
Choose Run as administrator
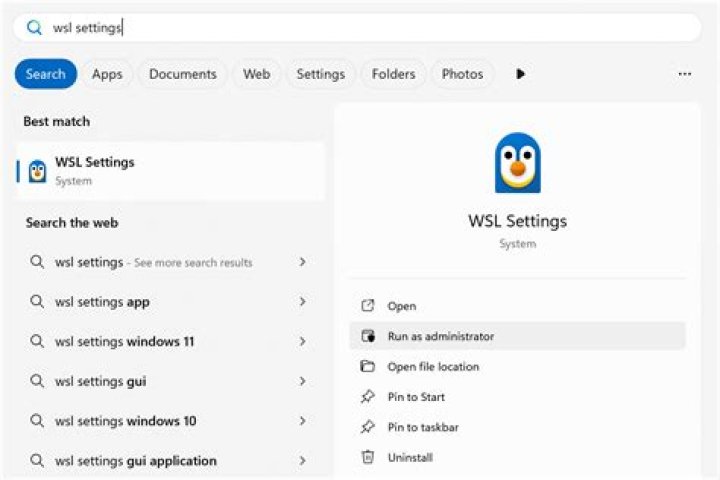[518, 336]
